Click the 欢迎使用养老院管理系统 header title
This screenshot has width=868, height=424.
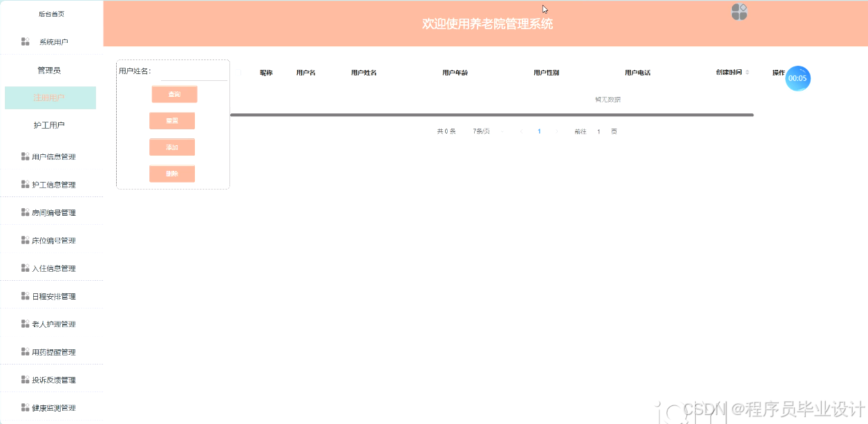(487, 24)
